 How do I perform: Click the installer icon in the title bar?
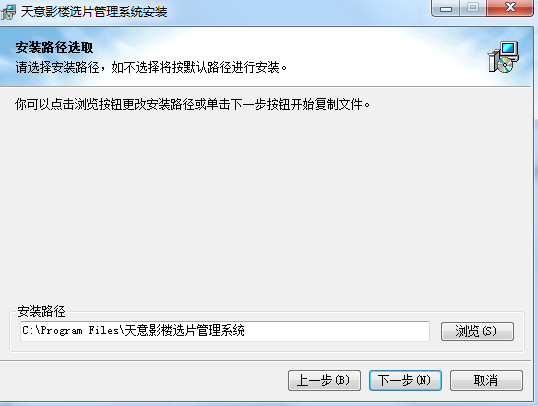[8, 12]
